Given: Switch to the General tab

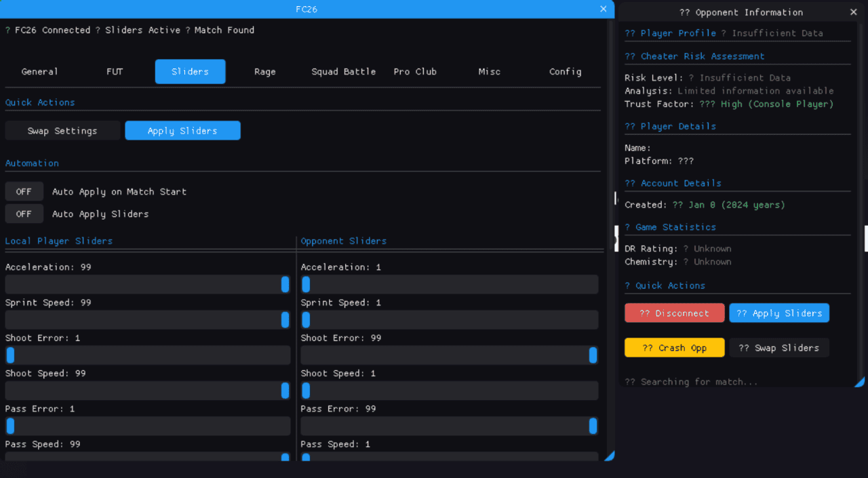Looking at the screenshot, I should pyautogui.click(x=39, y=72).
